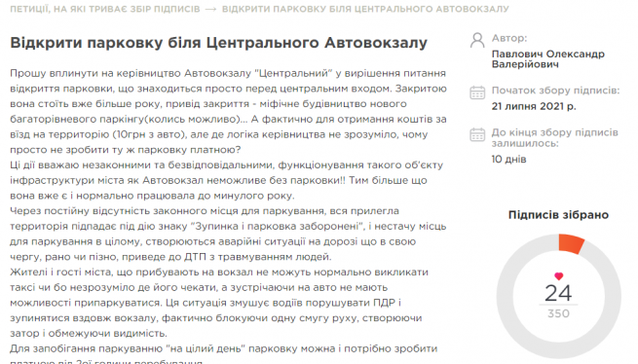638x364 pixels.
Task: Click the 'Підписів зібрано' heading
Action: [x=558, y=215]
